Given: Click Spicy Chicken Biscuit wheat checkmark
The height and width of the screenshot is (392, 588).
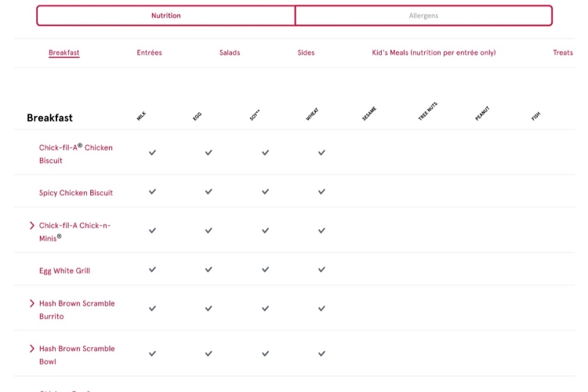Looking at the screenshot, I should coord(321,191).
